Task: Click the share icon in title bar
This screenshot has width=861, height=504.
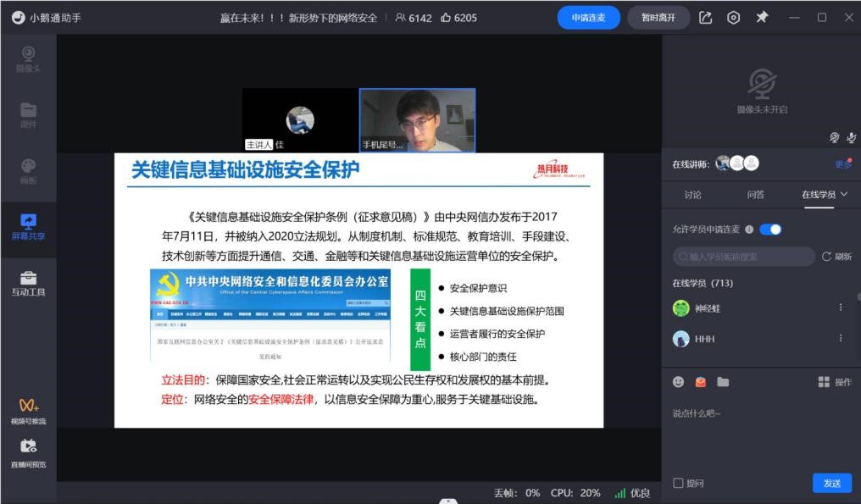Action: 706,18
